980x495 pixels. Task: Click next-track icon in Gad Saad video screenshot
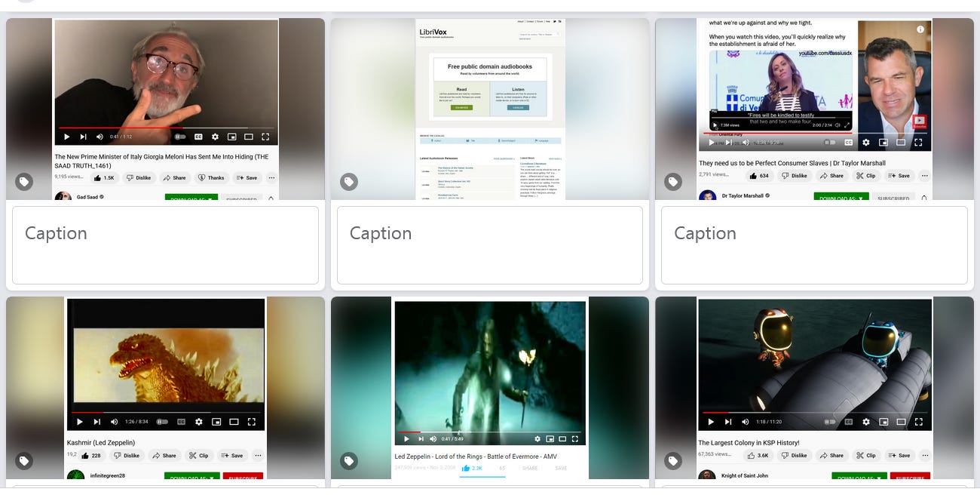[83, 137]
